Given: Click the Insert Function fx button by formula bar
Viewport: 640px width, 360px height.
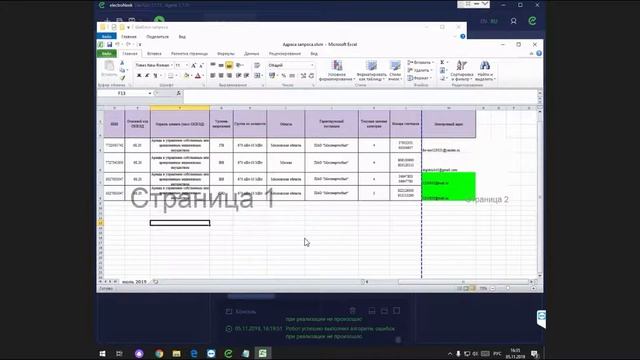Looking at the screenshot, I should [178, 93].
